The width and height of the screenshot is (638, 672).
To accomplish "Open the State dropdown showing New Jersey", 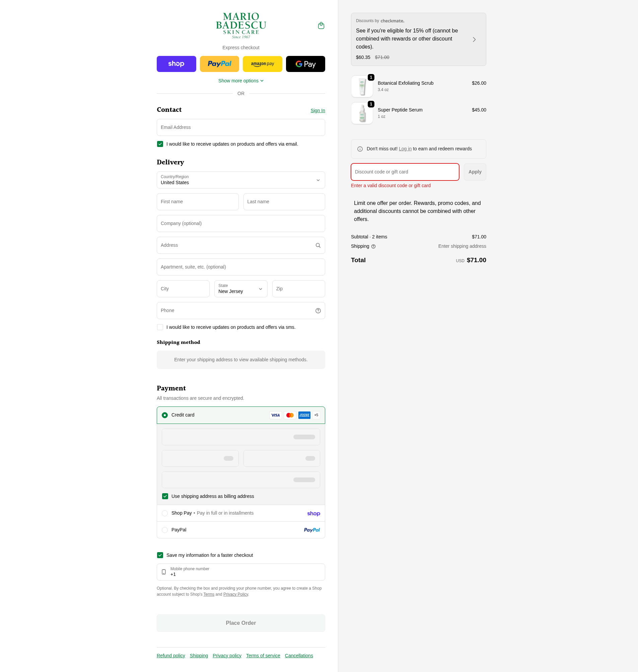I will coord(241,289).
